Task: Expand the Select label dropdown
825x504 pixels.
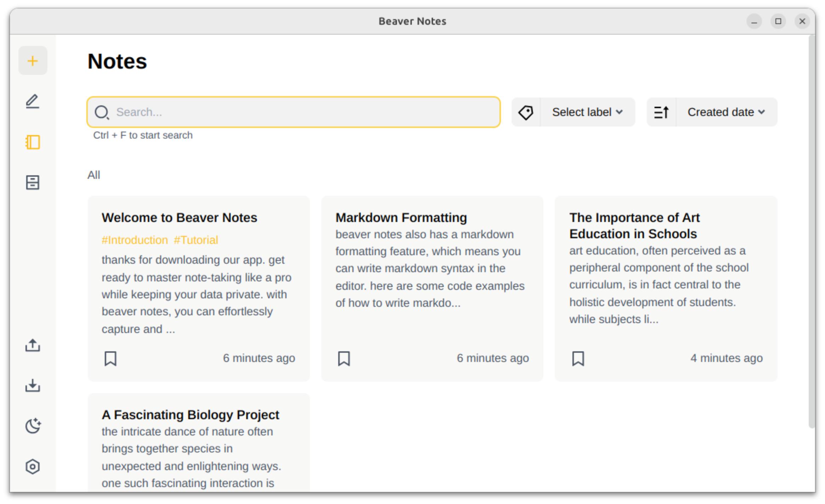Action: point(587,112)
